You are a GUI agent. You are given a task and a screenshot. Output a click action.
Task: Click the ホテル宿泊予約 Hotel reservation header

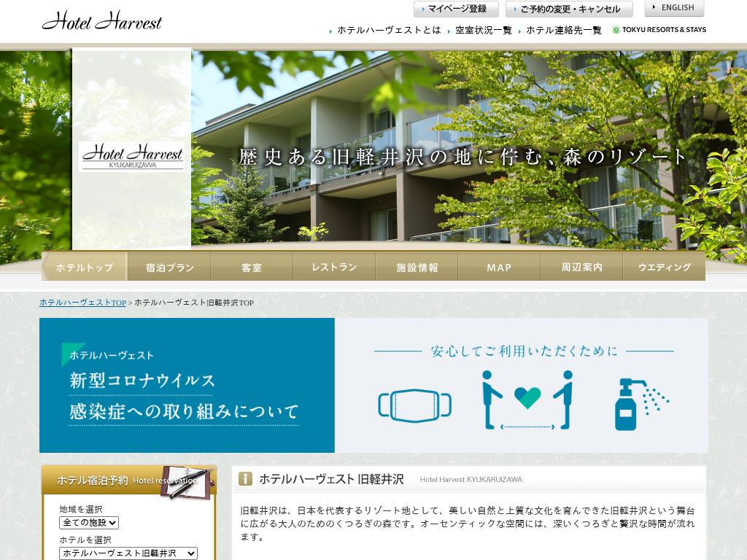pyautogui.click(x=128, y=480)
